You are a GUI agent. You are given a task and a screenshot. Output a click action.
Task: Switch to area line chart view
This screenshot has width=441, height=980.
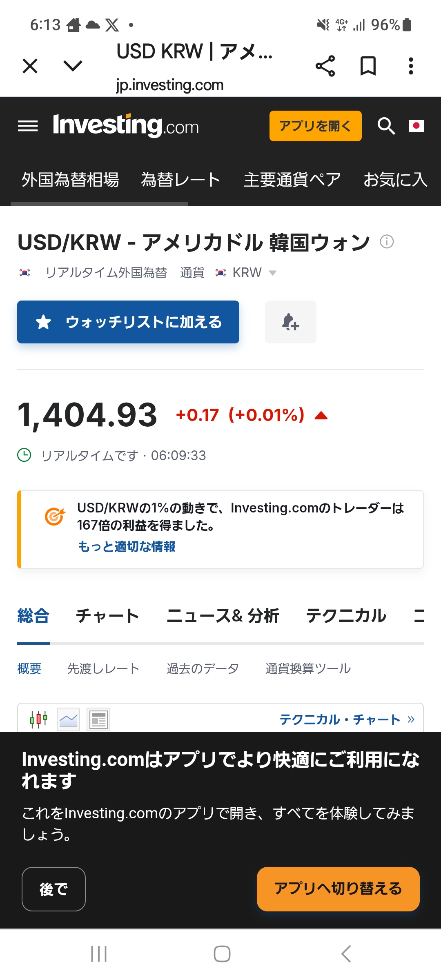pyautogui.click(x=69, y=719)
